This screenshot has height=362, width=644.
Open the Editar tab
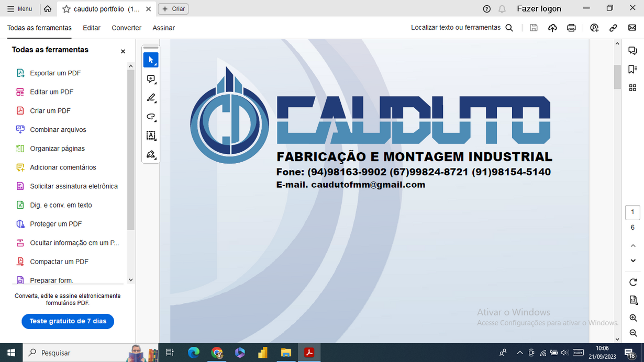pyautogui.click(x=92, y=28)
